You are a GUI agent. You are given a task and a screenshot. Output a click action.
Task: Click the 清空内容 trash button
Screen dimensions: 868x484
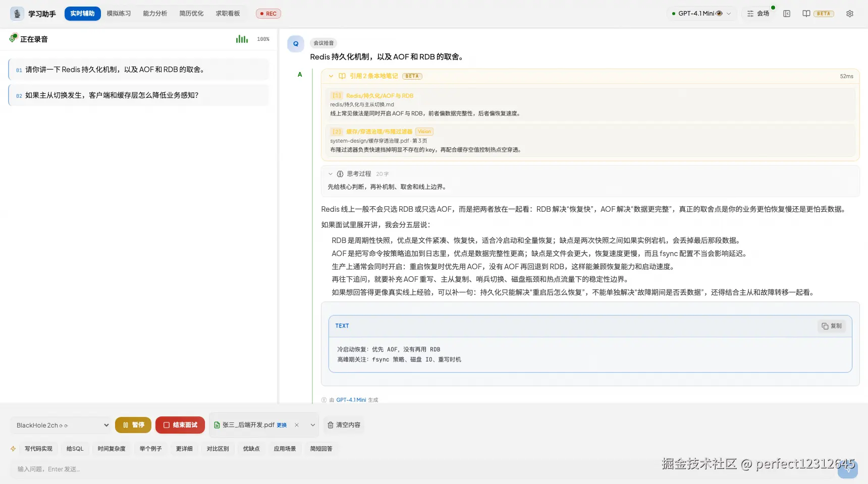(x=344, y=425)
